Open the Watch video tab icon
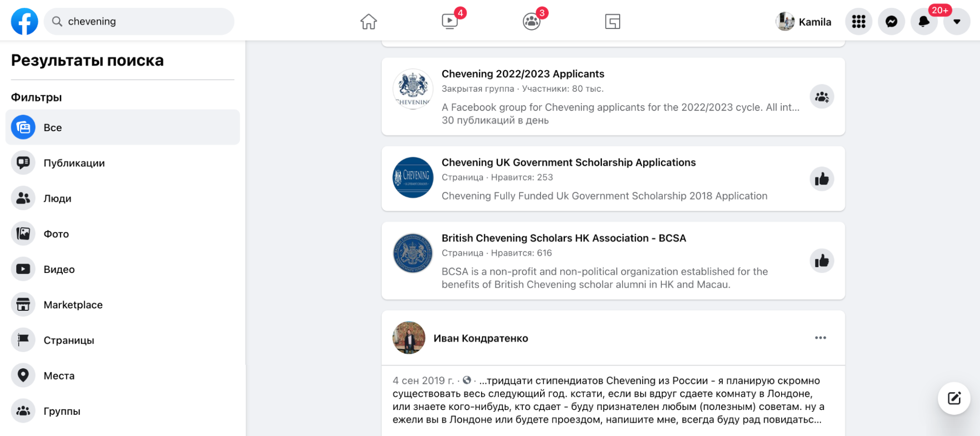The height and width of the screenshot is (436, 980). pyautogui.click(x=450, y=22)
